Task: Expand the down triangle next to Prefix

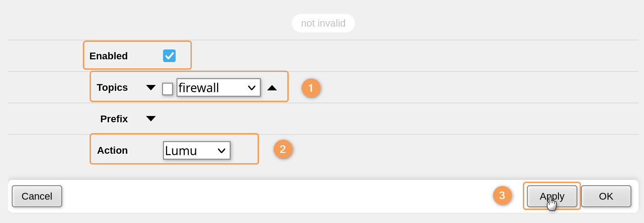Action: click(x=151, y=119)
